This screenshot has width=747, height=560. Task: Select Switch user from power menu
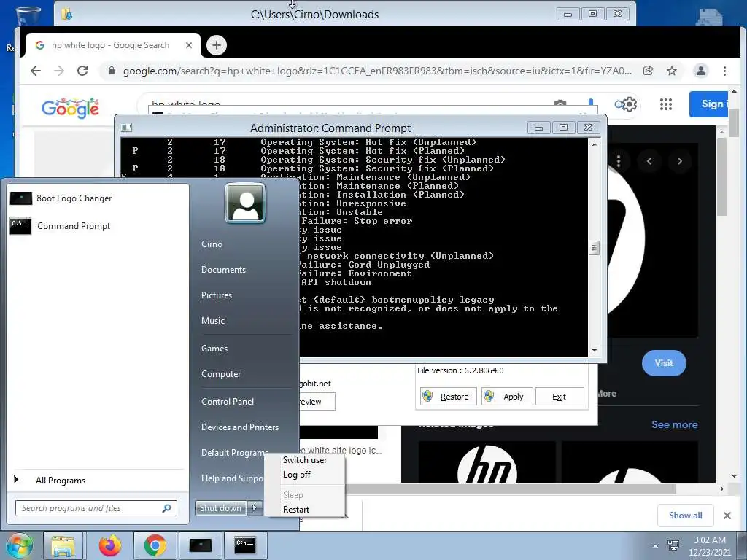coord(305,460)
